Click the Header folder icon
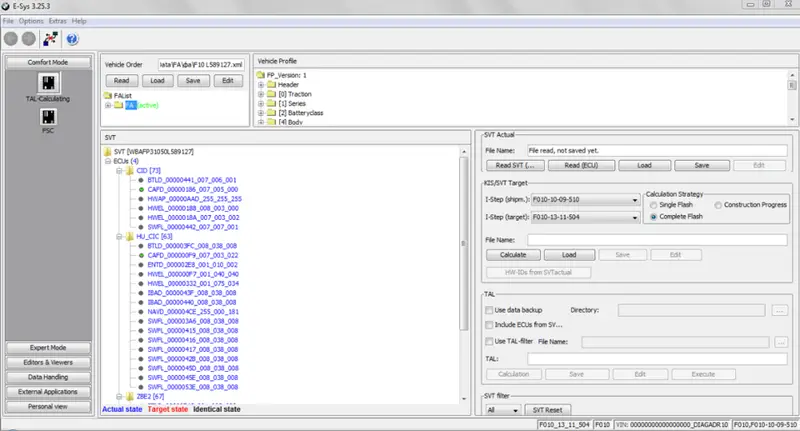Screen dimensions: 800x431 click(271, 85)
